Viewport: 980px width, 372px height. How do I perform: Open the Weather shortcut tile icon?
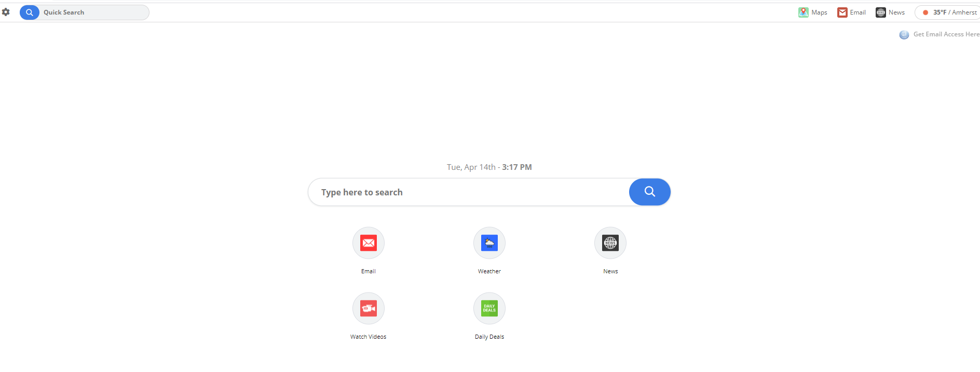[x=489, y=243]
